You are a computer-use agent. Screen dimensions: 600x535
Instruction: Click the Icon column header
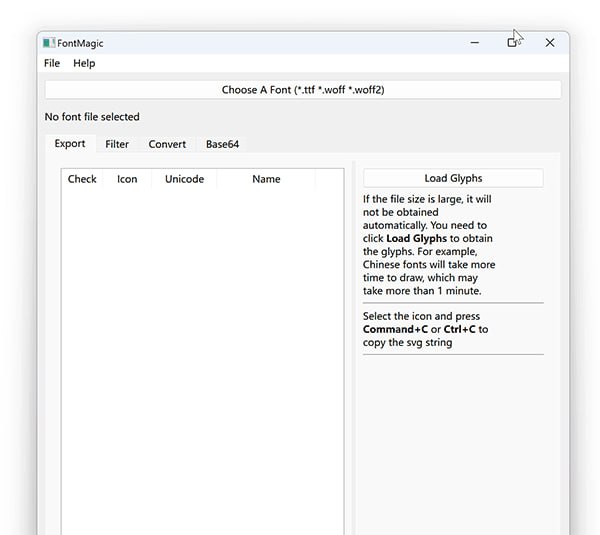127,179
